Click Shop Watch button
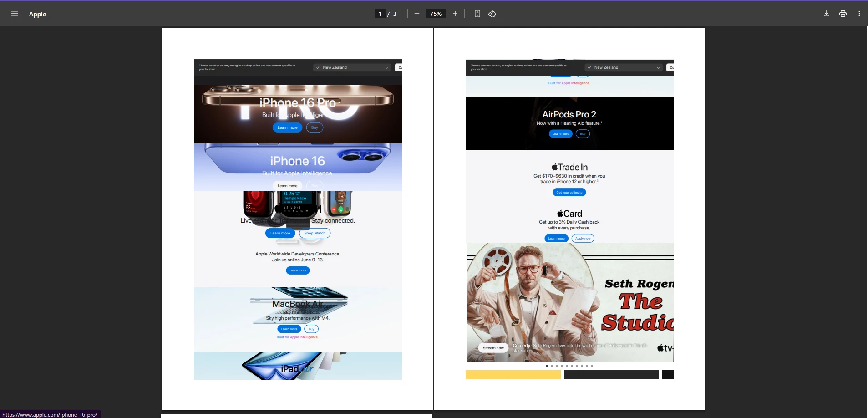 (315, 233)
